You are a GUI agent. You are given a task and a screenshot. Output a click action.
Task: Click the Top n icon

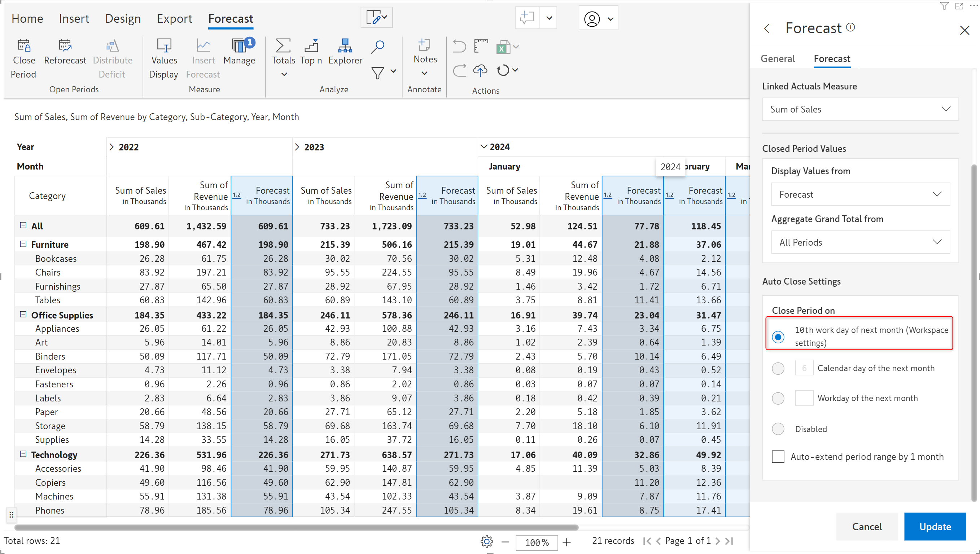pyautogui.click(x=311, y=46)
